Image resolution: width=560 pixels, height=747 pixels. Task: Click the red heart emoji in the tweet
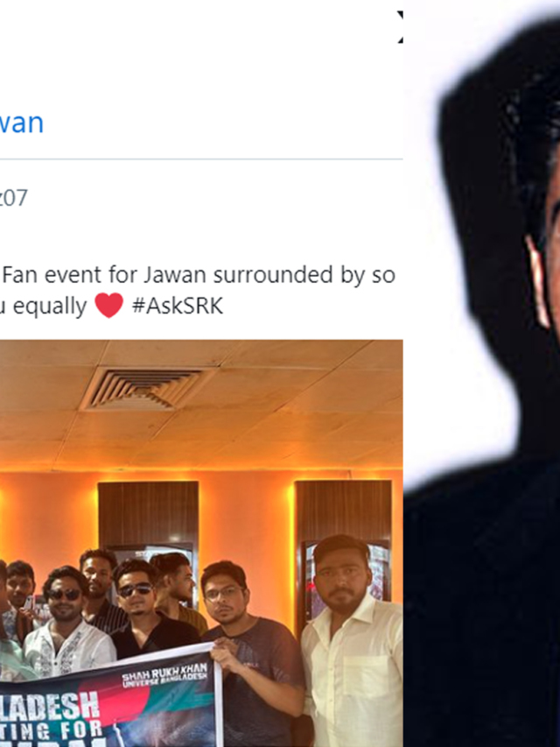tap(109, 306)
